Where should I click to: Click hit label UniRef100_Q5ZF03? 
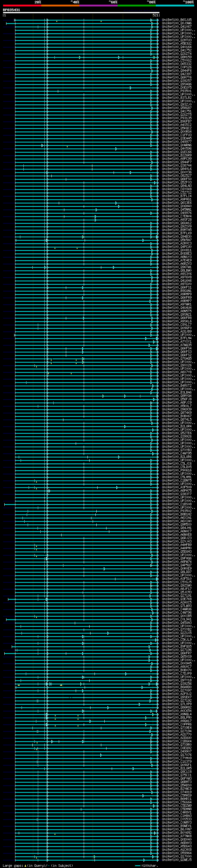tap(177, 183)
